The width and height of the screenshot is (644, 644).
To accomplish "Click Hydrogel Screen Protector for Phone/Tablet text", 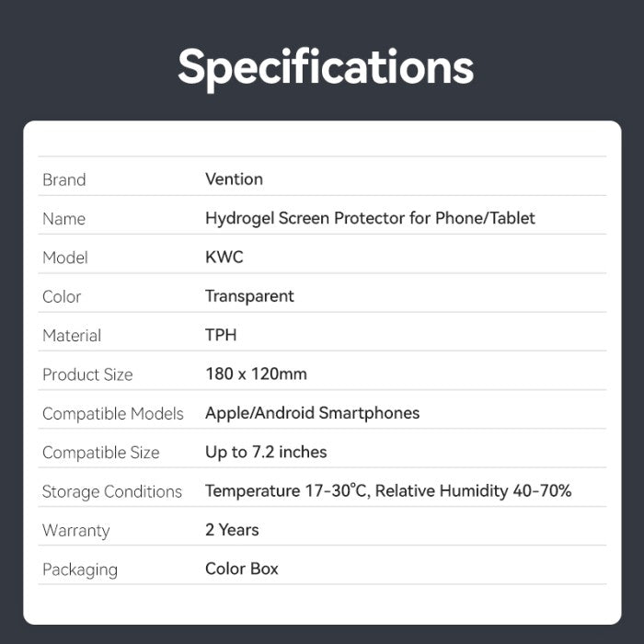I will click(370, 218).
